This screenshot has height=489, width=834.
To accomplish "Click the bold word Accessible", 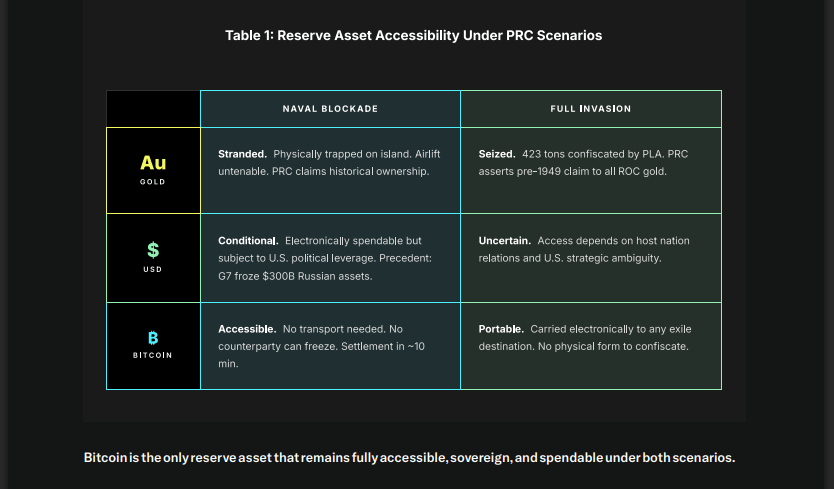I will coord(247,329).
